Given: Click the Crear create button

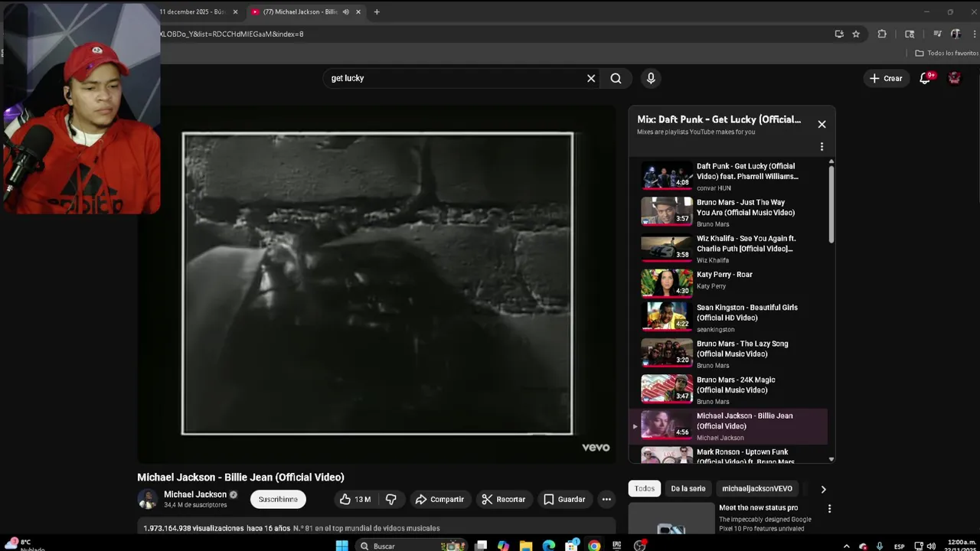Looking at the screenshot, I should tap(886, 78).
